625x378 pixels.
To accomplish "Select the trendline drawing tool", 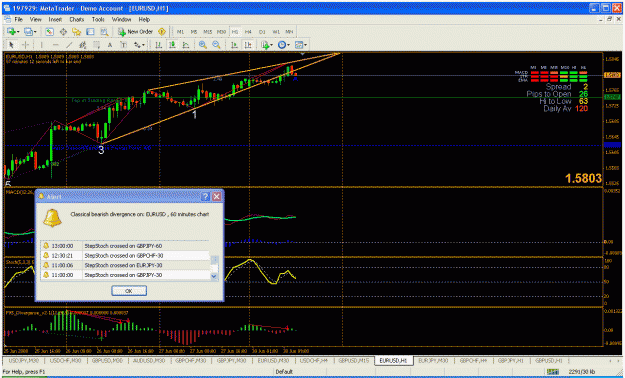I will pyautogui.click(x=69, y=45).
